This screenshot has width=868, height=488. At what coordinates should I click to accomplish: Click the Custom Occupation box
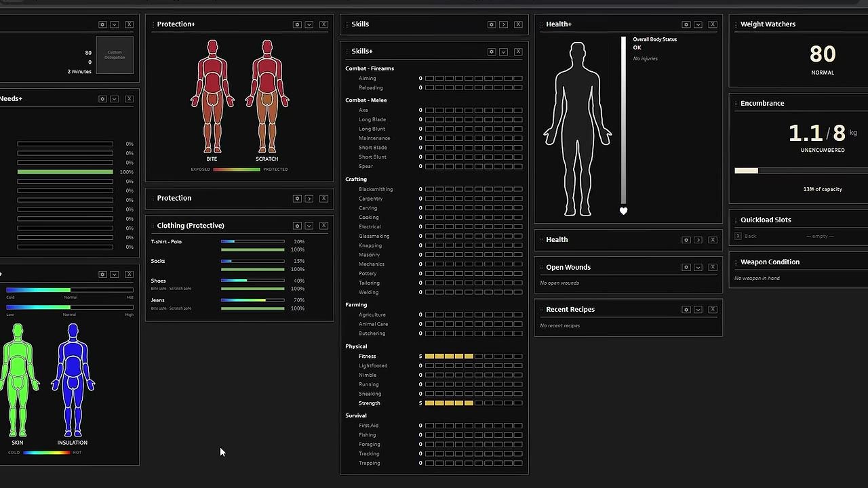coord(115,55)
